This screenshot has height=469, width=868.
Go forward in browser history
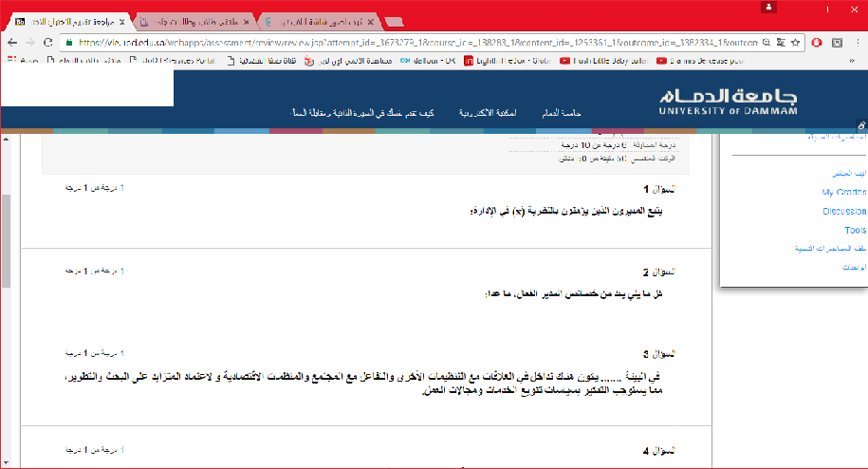30,43
